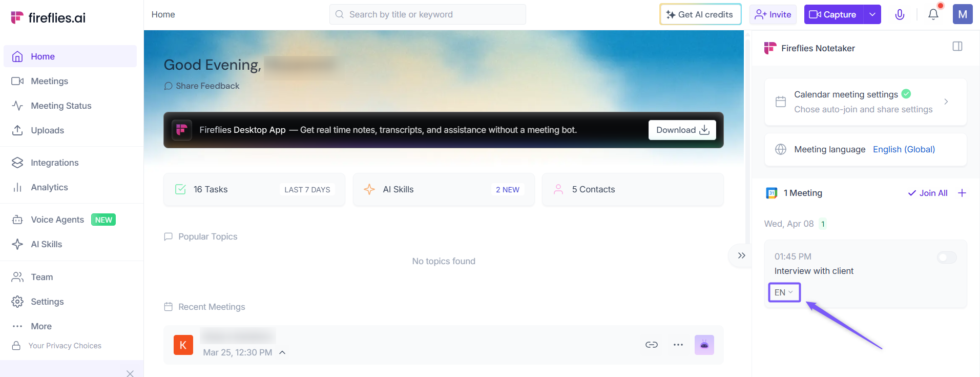
Task: Add a meeting with the plus icon
Action: pos(962,193)
